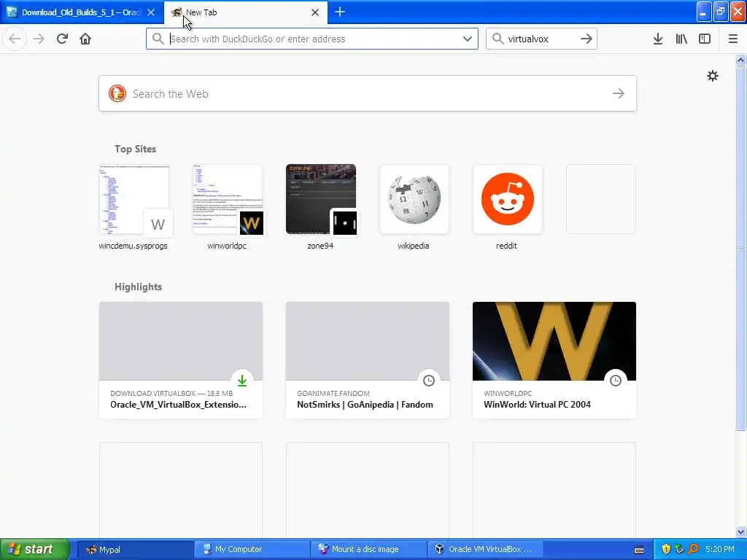This screenshot has width=747, height=560.
Task: Open the Windows start menu
Action: tap(35, 549)
